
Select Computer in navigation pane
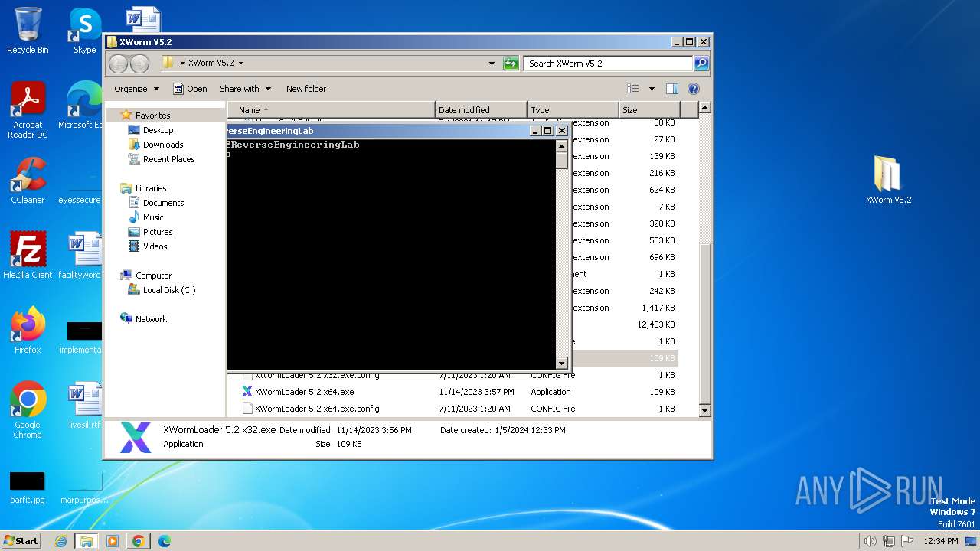pos(153,275)
